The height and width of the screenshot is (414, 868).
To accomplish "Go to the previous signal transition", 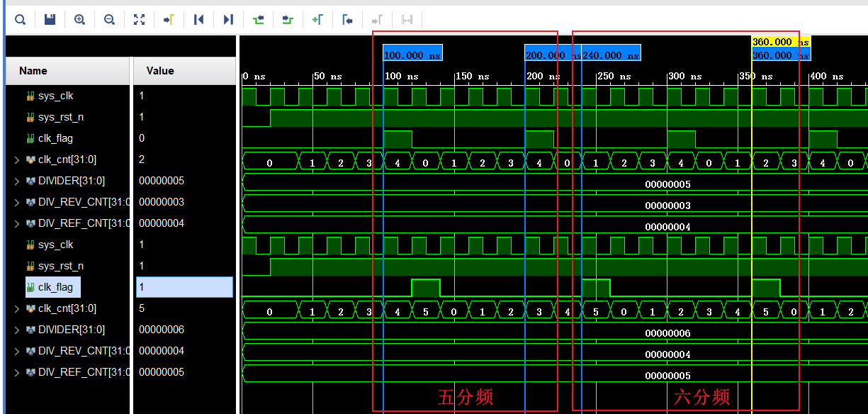I will point(258,20).
